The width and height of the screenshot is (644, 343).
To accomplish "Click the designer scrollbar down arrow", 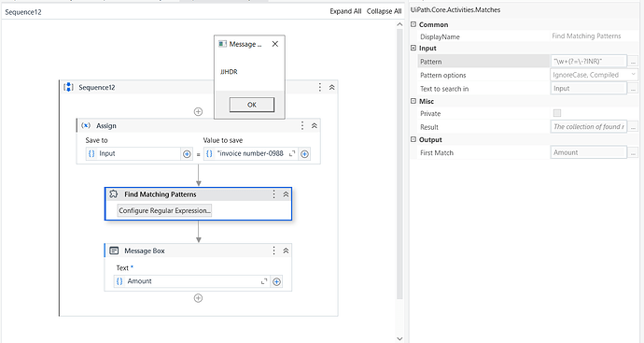I will [399, 338].
